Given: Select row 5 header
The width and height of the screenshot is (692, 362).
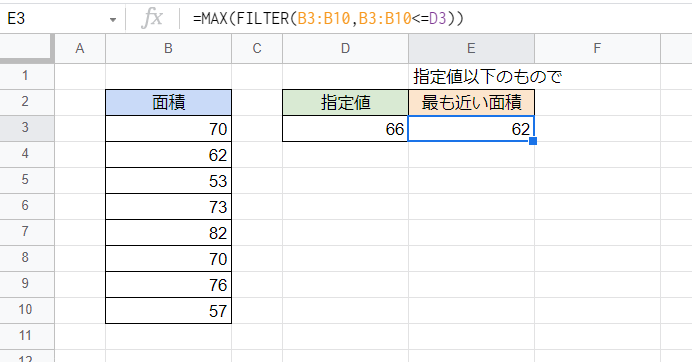Looking at the screenshot, I should 26,180.
